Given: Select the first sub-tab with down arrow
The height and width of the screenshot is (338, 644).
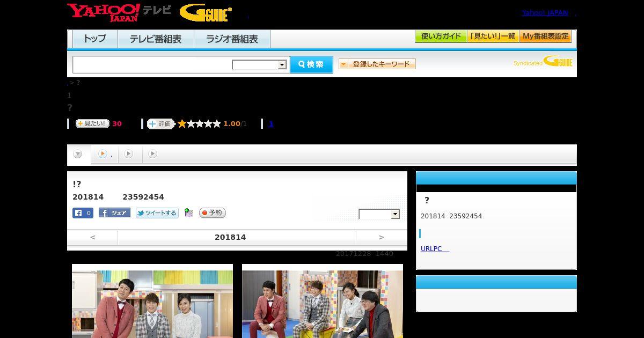Looking at the screenshot, I should pyautogui.click(x=78, y=155).
